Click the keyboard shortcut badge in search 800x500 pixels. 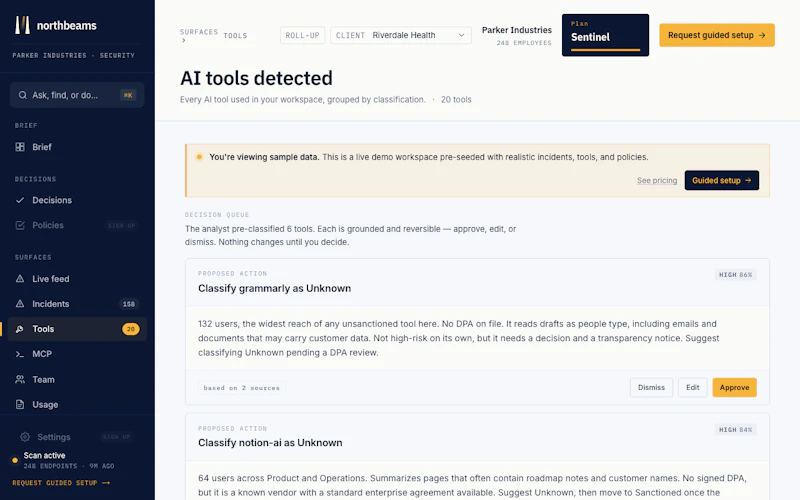128,95
